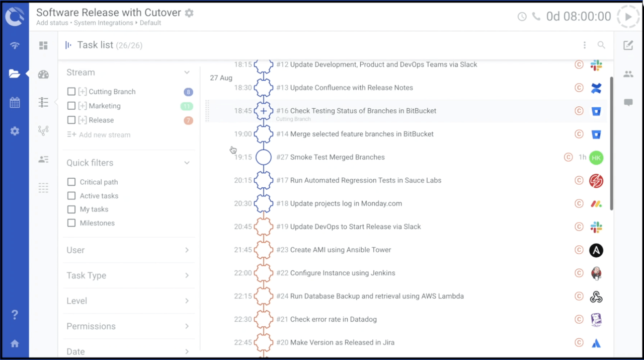Open the comments panel icon on right sidebar
644x360 pixels.
pyautogui.click(x=628, y=103)
